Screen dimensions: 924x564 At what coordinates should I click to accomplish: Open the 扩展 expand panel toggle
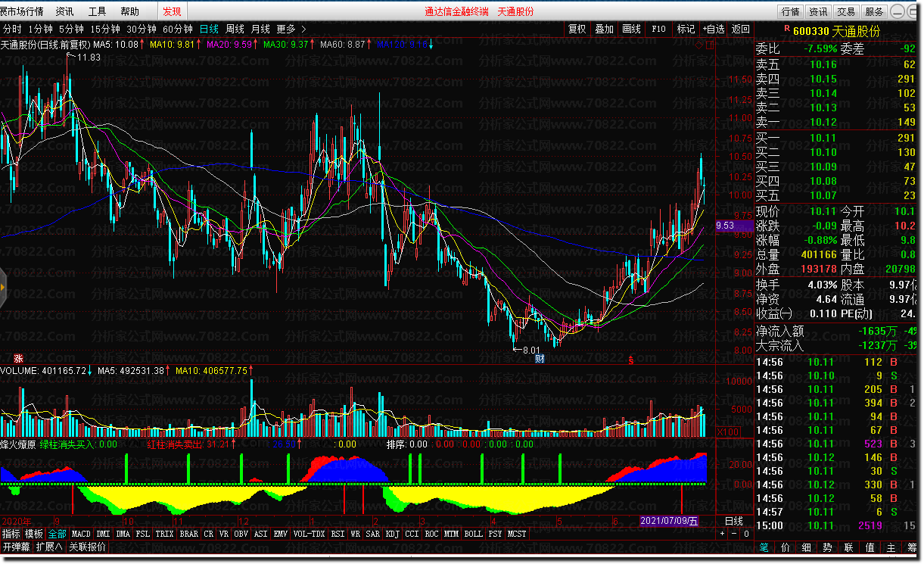click(x=49, y=547)
